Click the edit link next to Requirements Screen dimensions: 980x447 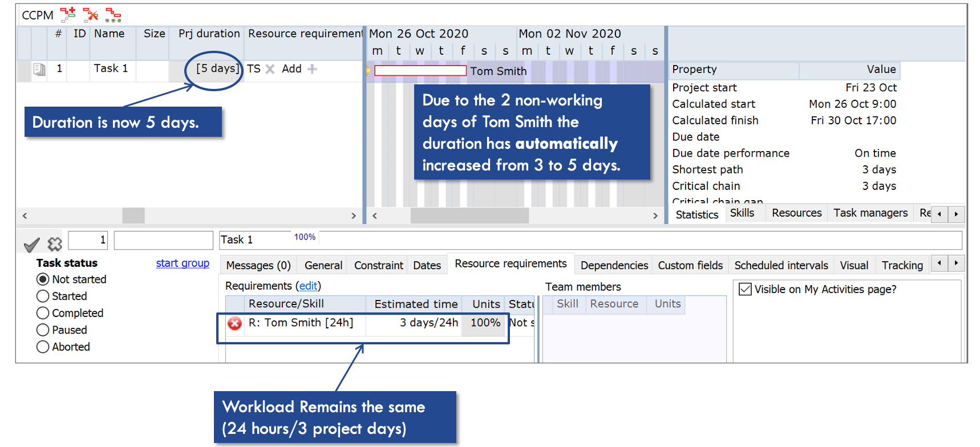tap(308, 286)
